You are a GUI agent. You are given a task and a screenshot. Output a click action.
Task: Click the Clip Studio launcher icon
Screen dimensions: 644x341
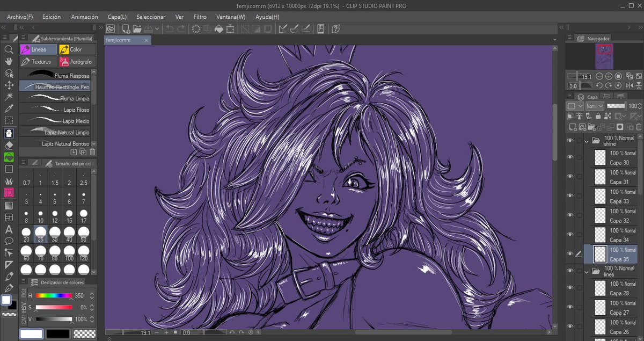click(x=111, y=29)
